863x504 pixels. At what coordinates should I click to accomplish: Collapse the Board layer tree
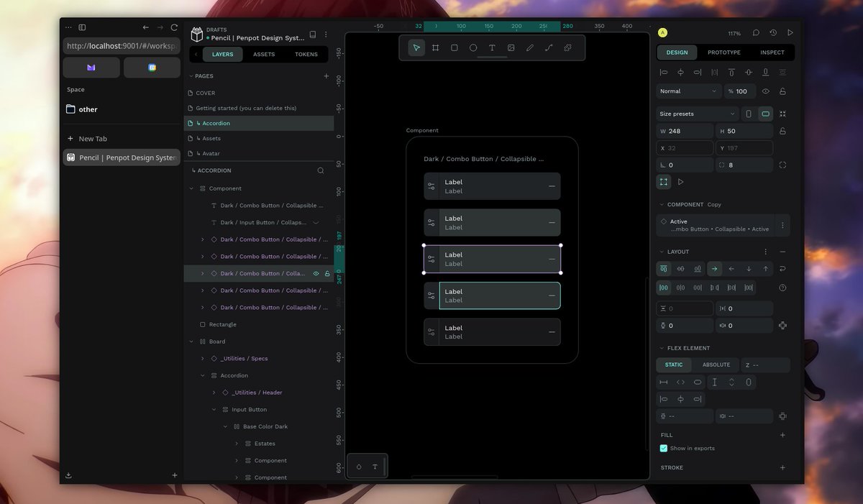tap(191, 342)
